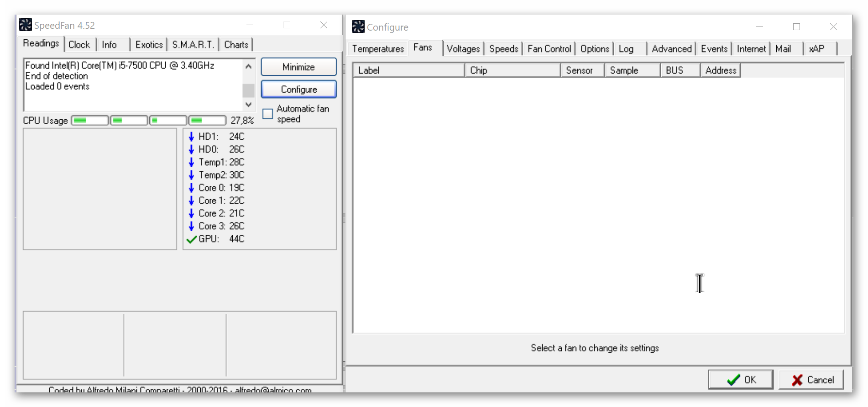Click the 27,8% CPU usage value
Image resolution: width=868 pixels, height=407 pixels.
[242, 121]
